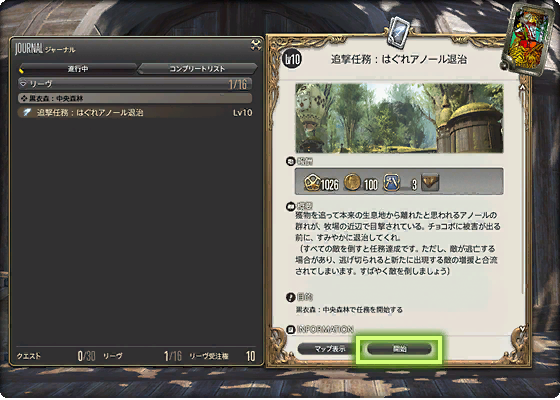The height and width of the screenshot is (400, 560).
Task: Click the forest location preview image
Action: click(399, 118)
